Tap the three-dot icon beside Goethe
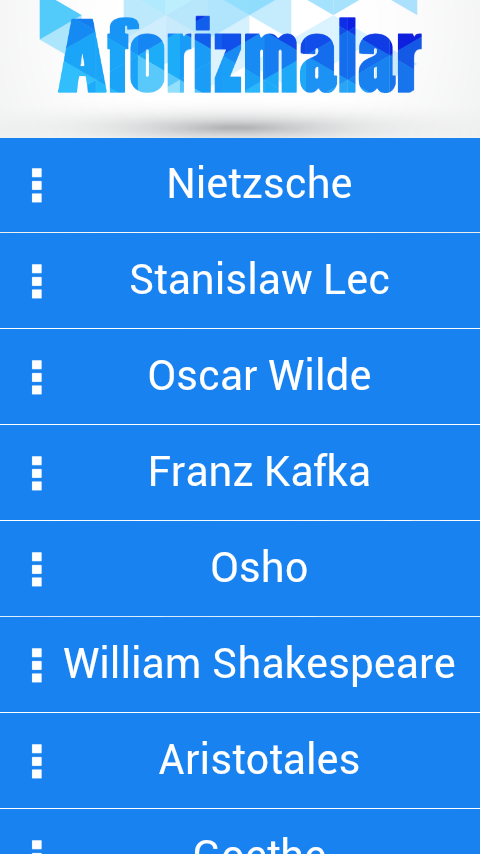Image resolution: width=480 pixels, height=854 pixels. click(37, 847)
